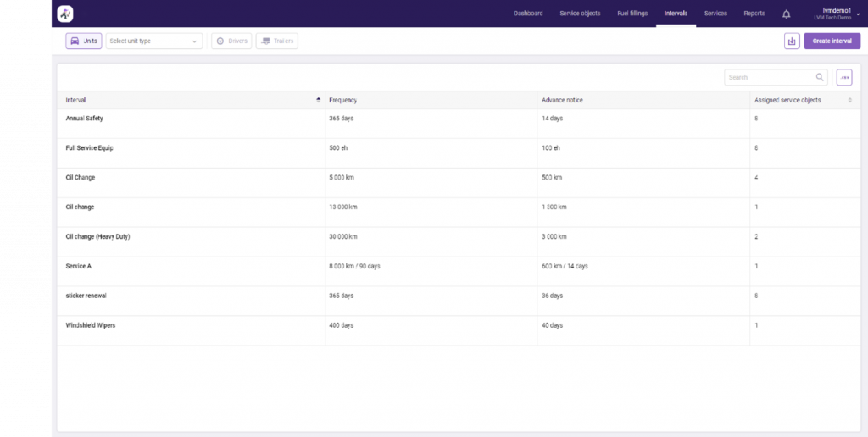Click the export download icon button
The height and width of the screenshot is (437, 868).
[x=792, y=41]
